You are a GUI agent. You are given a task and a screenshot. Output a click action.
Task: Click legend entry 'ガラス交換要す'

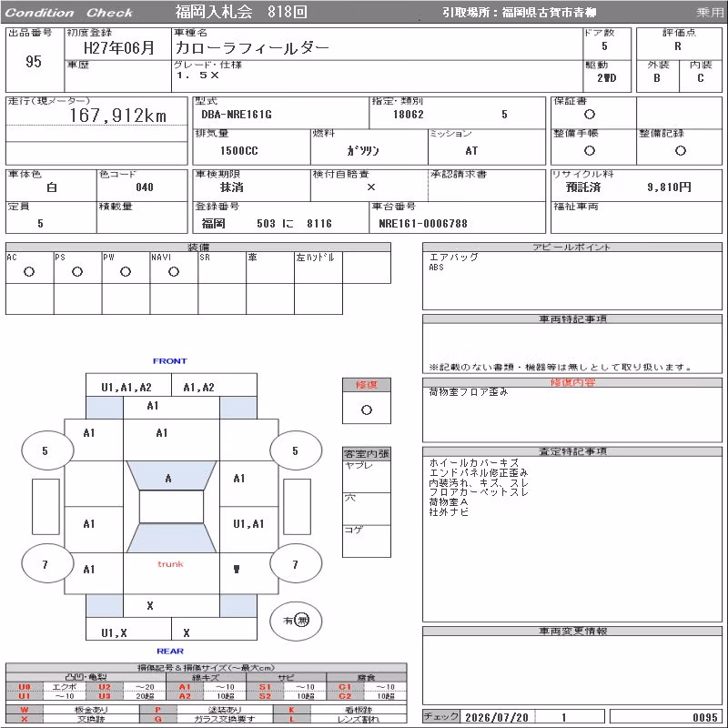225,719
